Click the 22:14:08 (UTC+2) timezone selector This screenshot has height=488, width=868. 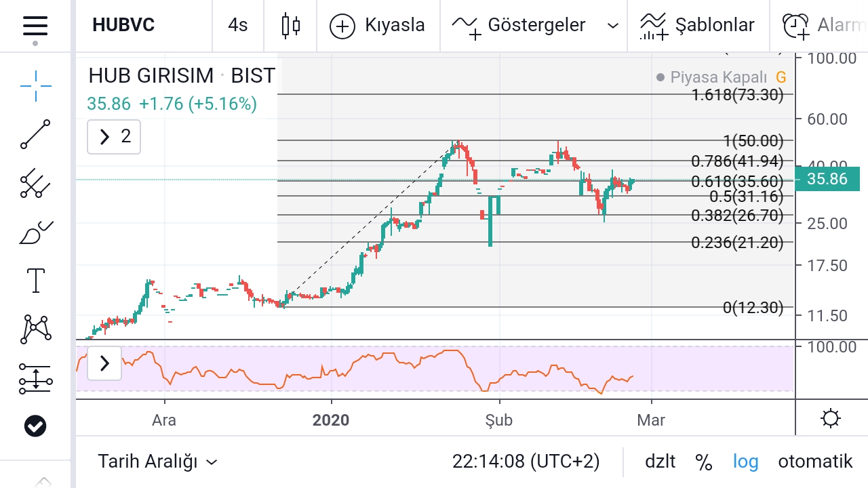tap(526, 462)
